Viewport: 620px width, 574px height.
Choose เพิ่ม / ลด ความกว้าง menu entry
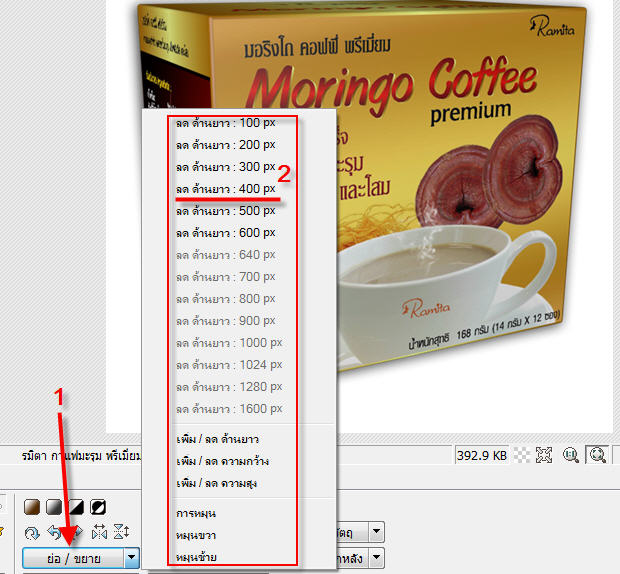pyautogui.click(x=222, y=461)
